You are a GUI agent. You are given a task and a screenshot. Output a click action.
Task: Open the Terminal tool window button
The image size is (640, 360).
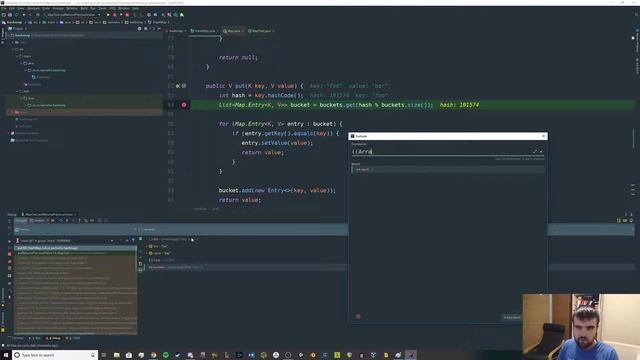click(16, 338)
